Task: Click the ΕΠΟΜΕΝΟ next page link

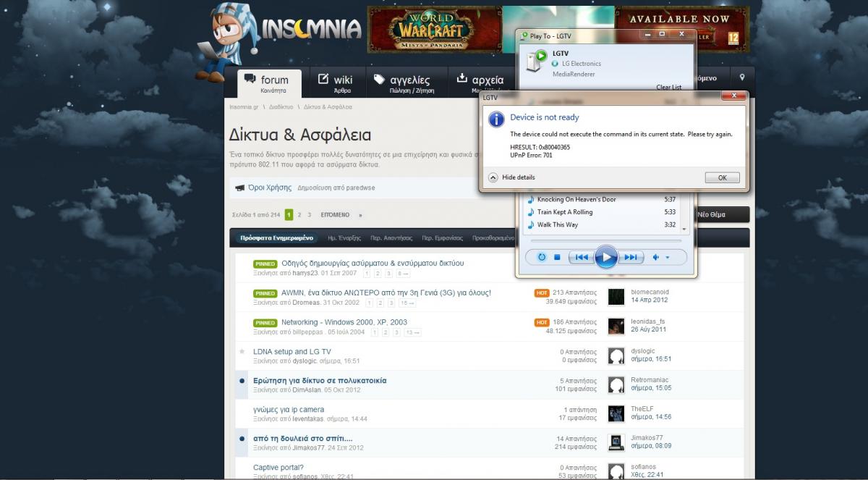Action: click(x=335, y=215)
